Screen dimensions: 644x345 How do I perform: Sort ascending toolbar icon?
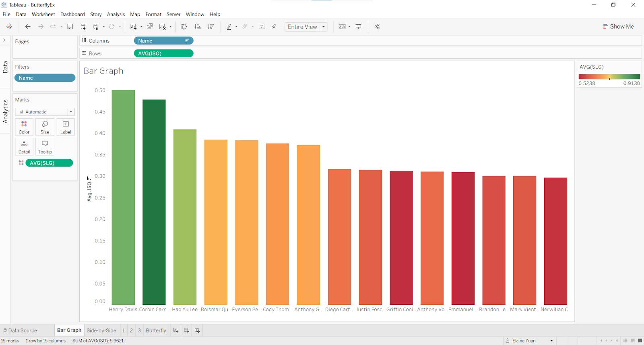click(197, 27)
